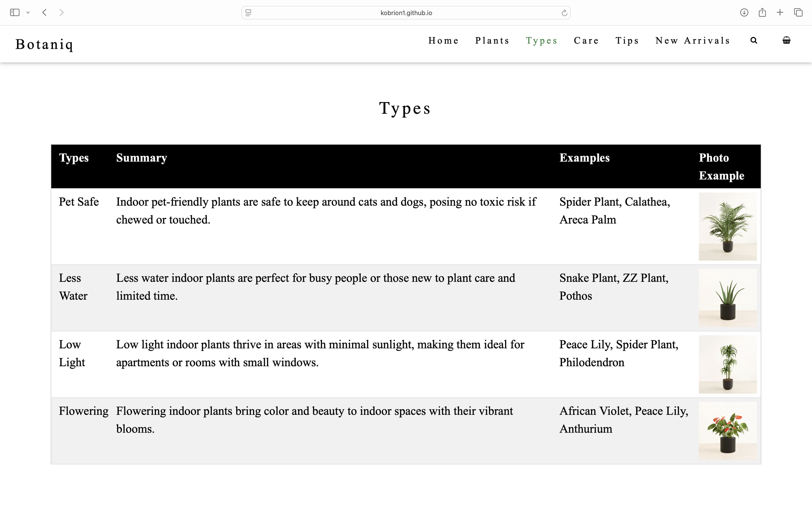Click 'Spider Plant, Calathea, Areca Palm' cell
Image resolution: width=812 pixels, height=508 pixels.
point(615,211)
